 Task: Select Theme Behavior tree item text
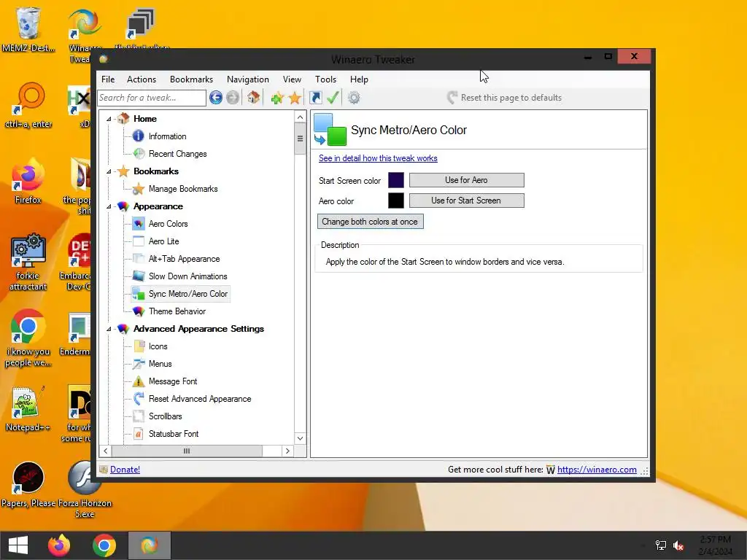click(177, 311)
